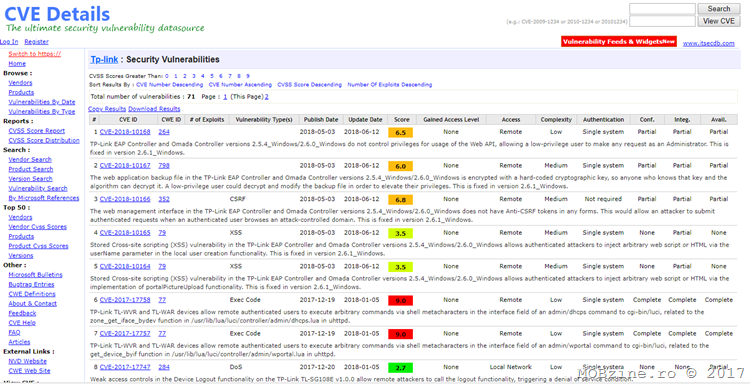
Task: Open CVE-2017-17747 details
Action: coord(125,367)
